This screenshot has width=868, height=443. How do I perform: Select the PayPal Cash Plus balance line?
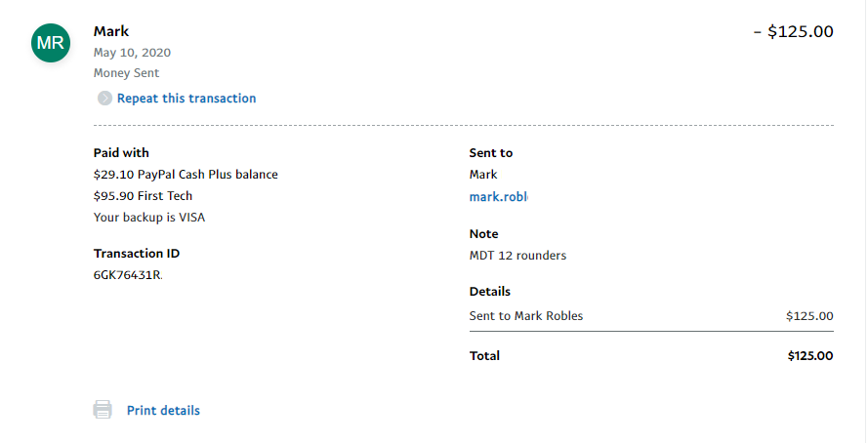pos(186,175)
